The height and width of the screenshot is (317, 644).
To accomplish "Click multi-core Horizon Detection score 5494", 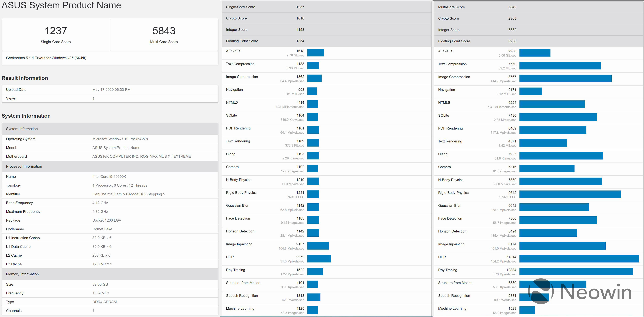I will tap(512, 231).
